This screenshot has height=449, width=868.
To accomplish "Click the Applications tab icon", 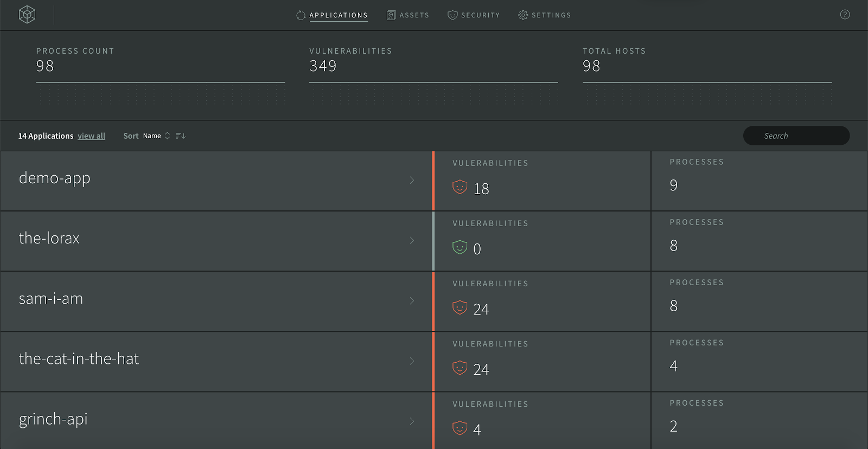I will tap(301, 15).
